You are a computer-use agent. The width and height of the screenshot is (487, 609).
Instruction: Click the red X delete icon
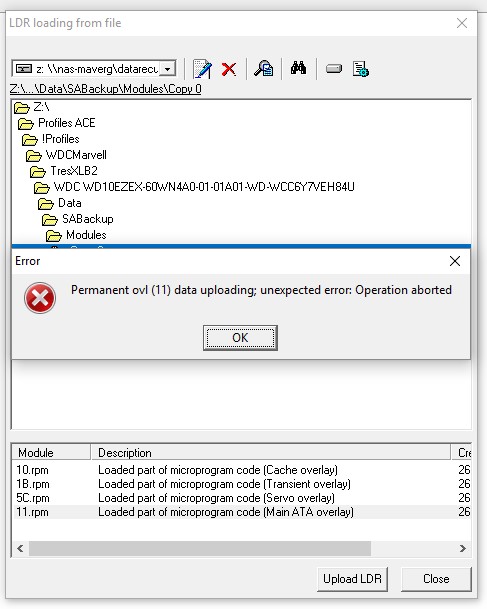229,70
